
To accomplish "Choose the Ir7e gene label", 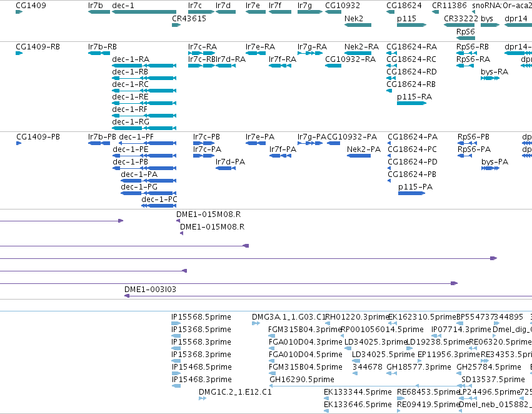I will (x=253, y=6).
